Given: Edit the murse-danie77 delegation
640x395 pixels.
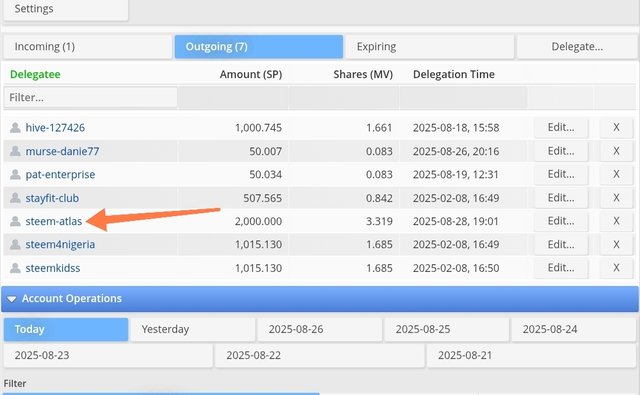Looking at the screenshot, I should (x=561, y=151).
